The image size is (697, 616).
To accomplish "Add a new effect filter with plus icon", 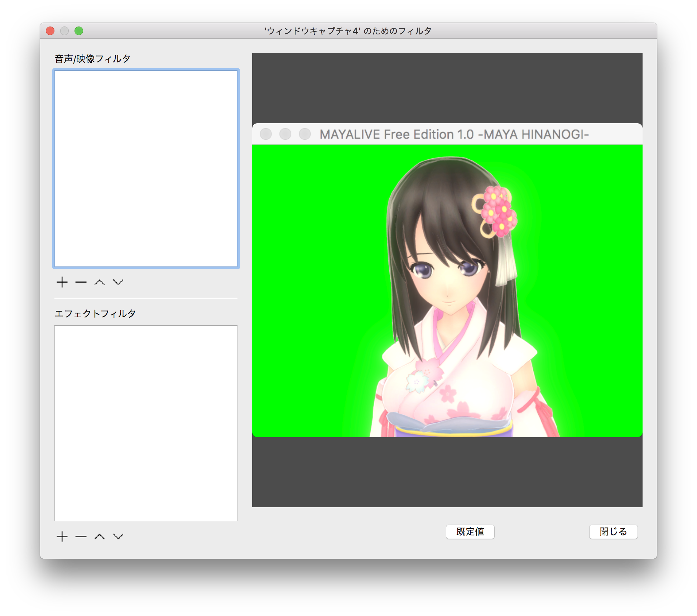I will (x=62, y=536).
